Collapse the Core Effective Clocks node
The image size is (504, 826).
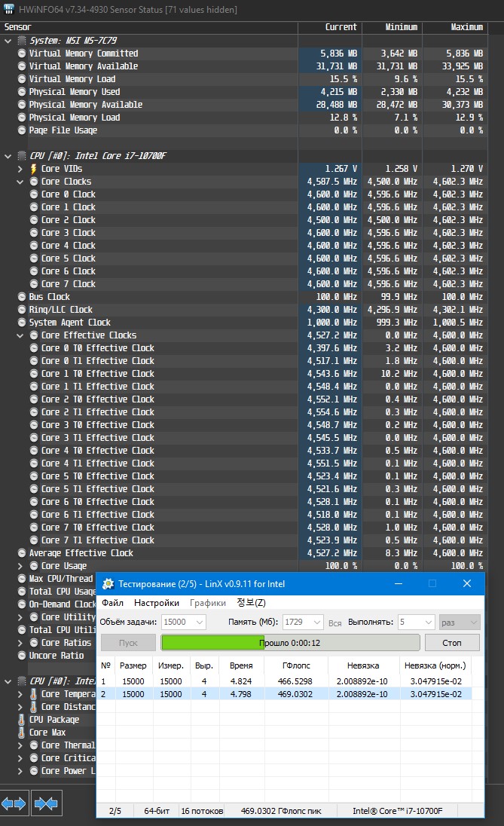pos(20,335)
